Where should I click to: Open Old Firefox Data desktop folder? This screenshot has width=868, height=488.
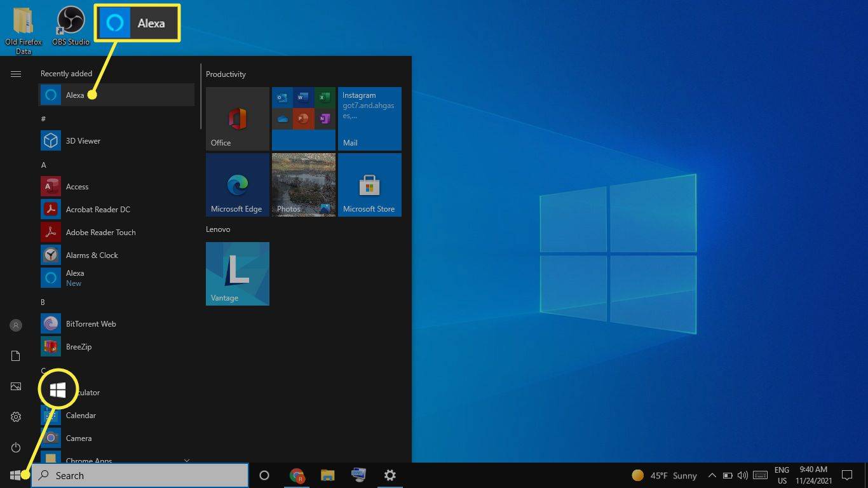pyautogui.click(x=24, y=31)
